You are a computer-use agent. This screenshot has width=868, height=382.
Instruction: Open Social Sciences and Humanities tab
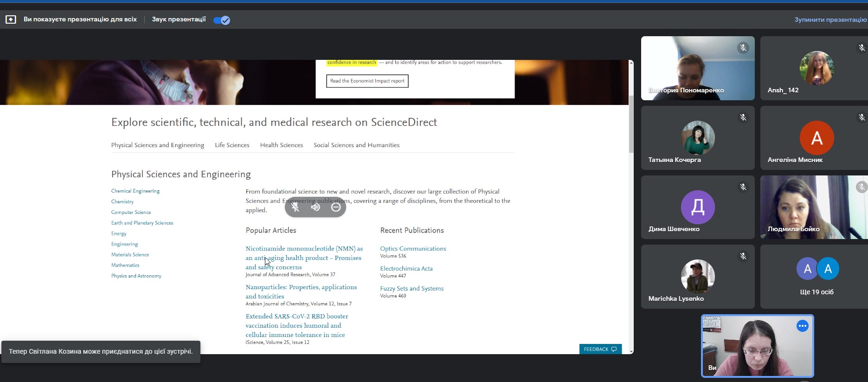[356, 145]
